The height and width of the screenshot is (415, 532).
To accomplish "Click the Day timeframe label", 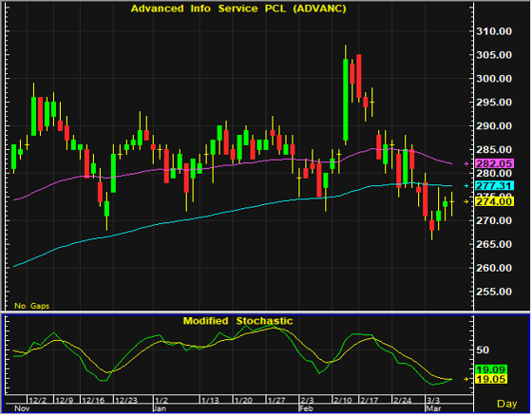I will coord(507,404).
